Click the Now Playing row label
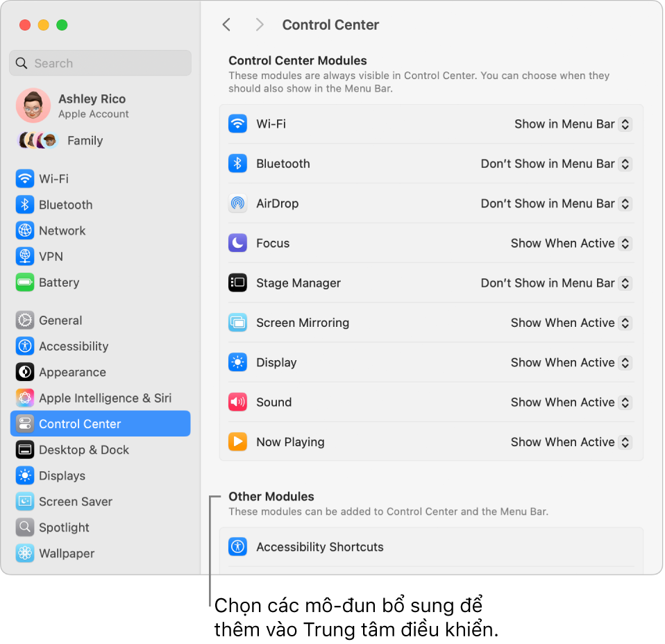Viewport: 665px width, 644px height. point(290,442)
